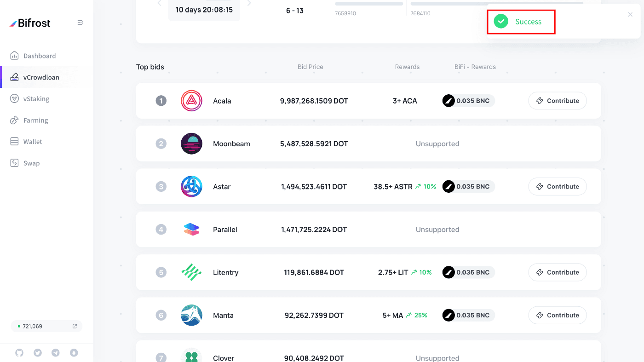644x362 pixels.
Task: Click the Astar project logo
Action: coord(191,186)
